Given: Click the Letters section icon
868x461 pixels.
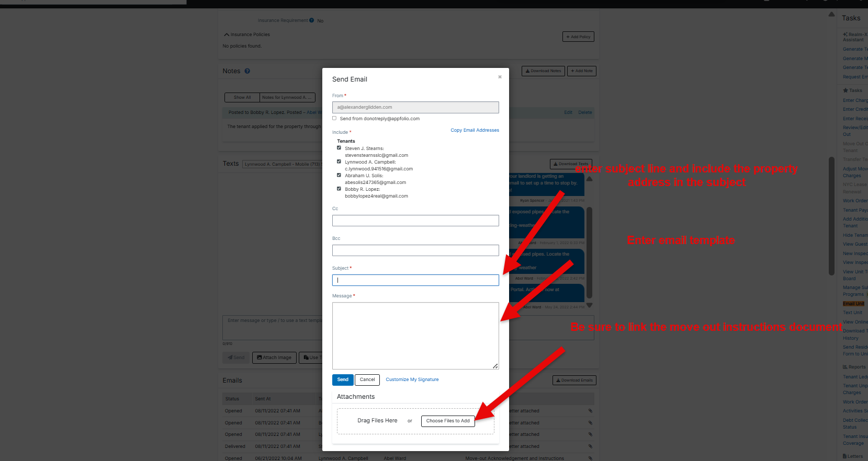Looking at the screenshot, I should [845, 456].
